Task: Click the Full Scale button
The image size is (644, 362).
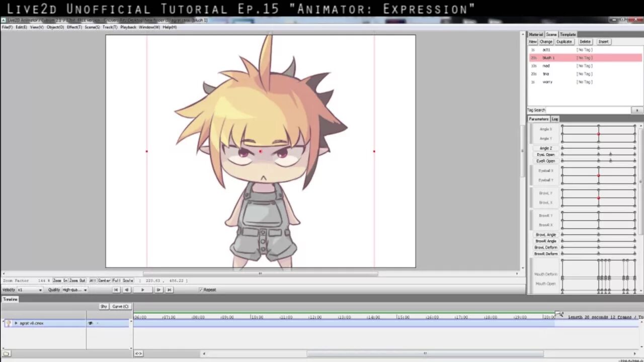Action: point(123,281)
